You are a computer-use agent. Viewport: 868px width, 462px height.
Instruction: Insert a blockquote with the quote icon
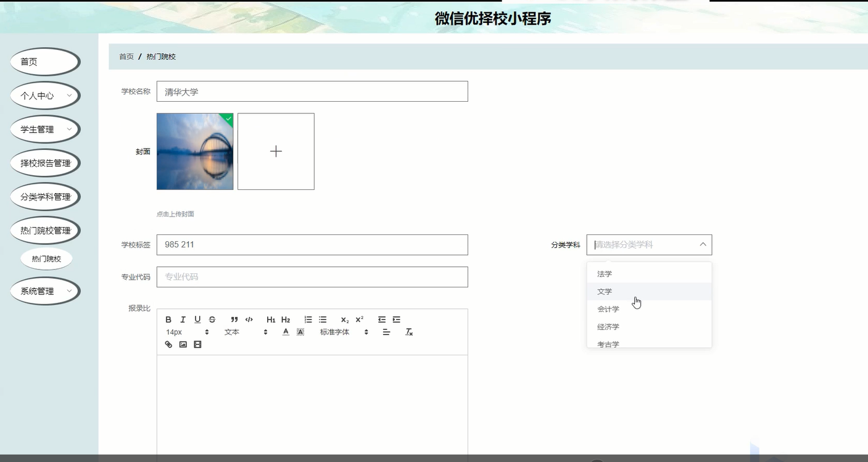coord(234,320)
